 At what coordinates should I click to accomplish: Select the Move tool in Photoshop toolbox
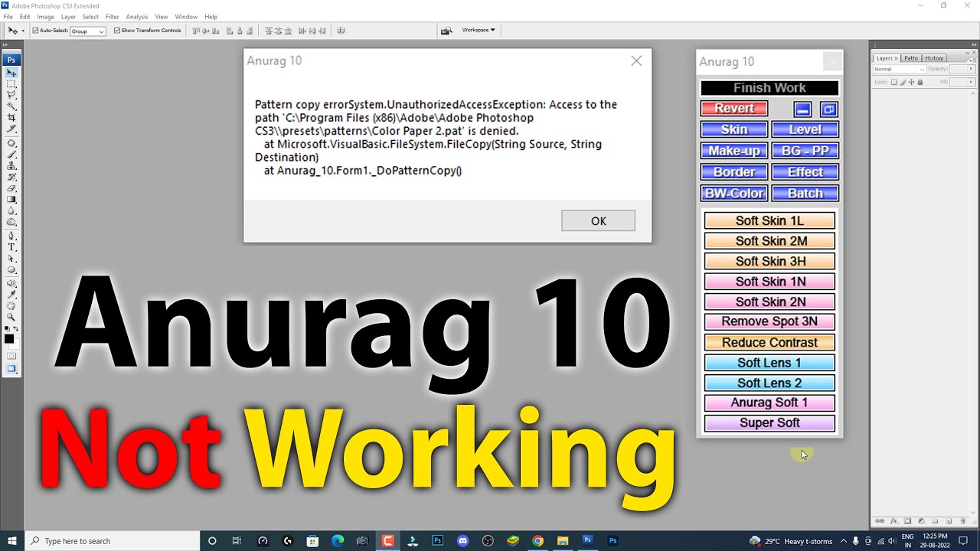point(11,73)
